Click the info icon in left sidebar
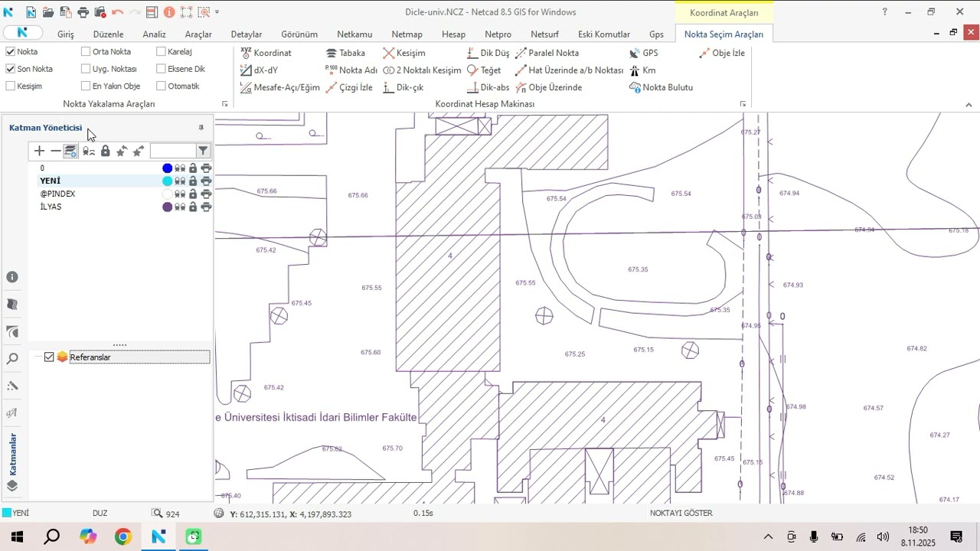Screen dimensions: 980x551 pyautogui.click(x=12, y=277)
